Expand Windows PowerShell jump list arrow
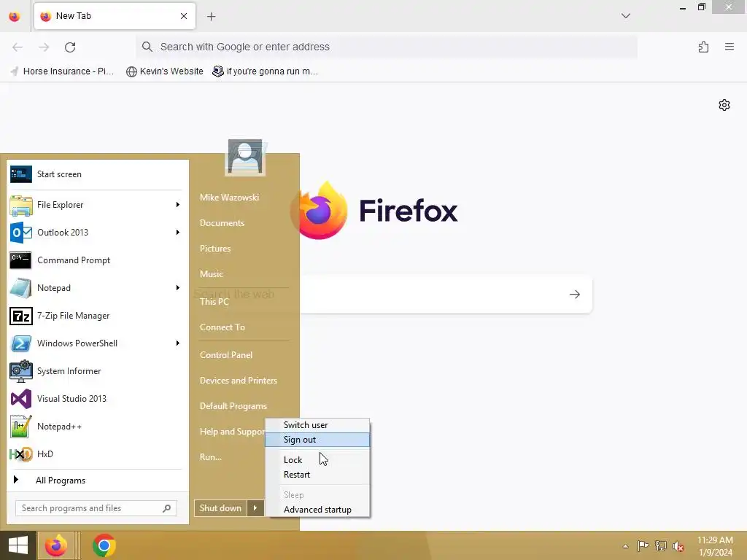Screen dimensions: 747x560 (x=178, y=343)
